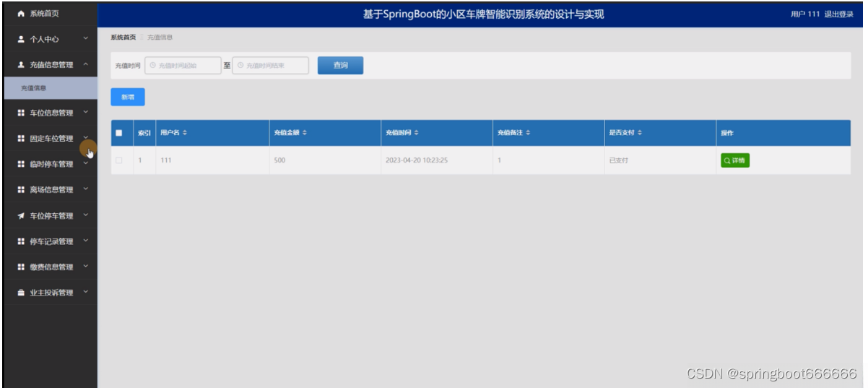
Task: Sort by 充值金额 using the column sort arrows
Action: click(304, 133)
